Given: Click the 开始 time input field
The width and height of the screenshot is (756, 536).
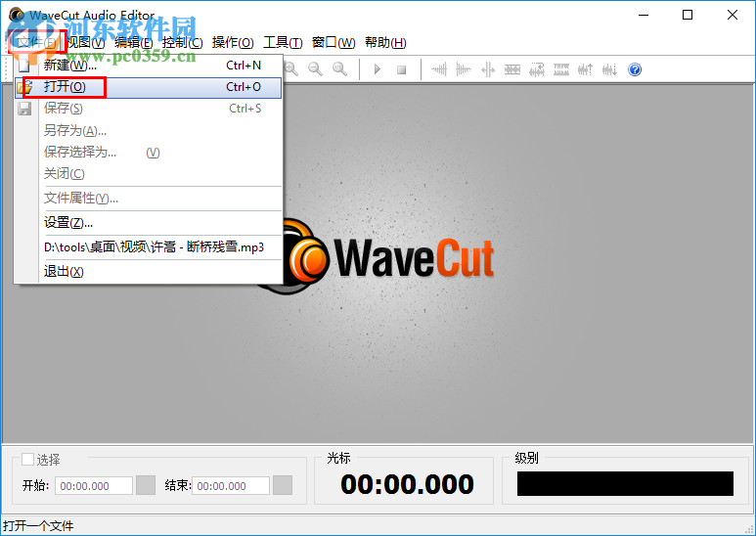Looking at the screenshot, I should point(94,486).
